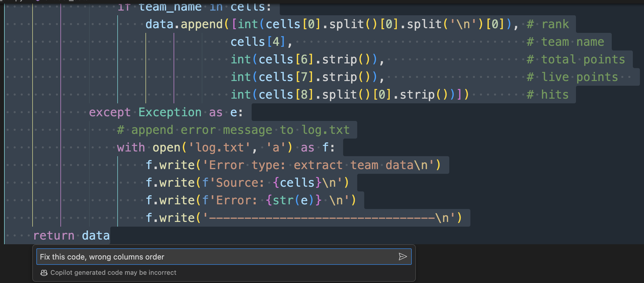Screen dimensions: 644x283
Task: Click the '# live points' comment
Action: tap(572, 77)
